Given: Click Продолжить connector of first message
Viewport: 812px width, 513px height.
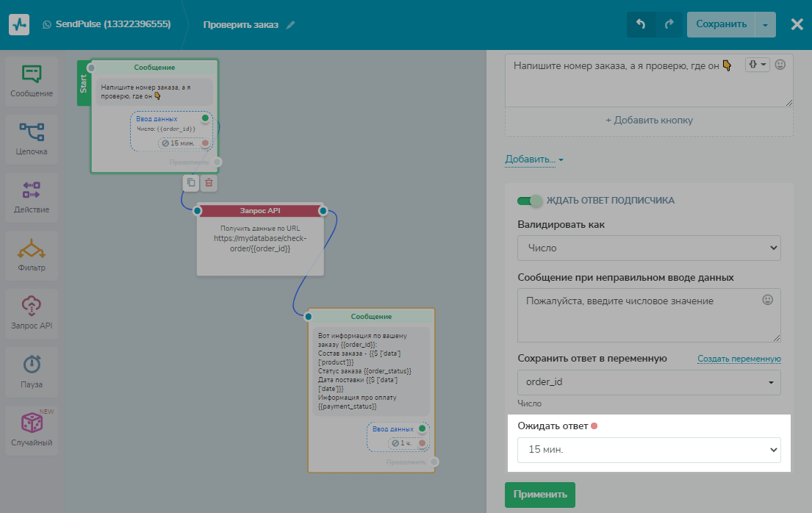Looking at the screenshot, I should pyautogui.click(x=218, y=162).
